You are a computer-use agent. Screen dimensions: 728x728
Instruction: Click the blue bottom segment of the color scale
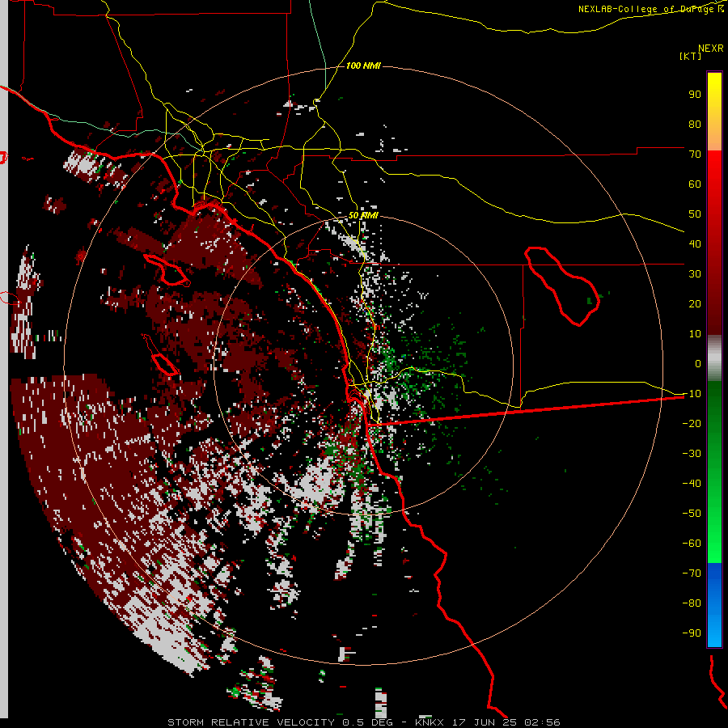pos(714,605)
